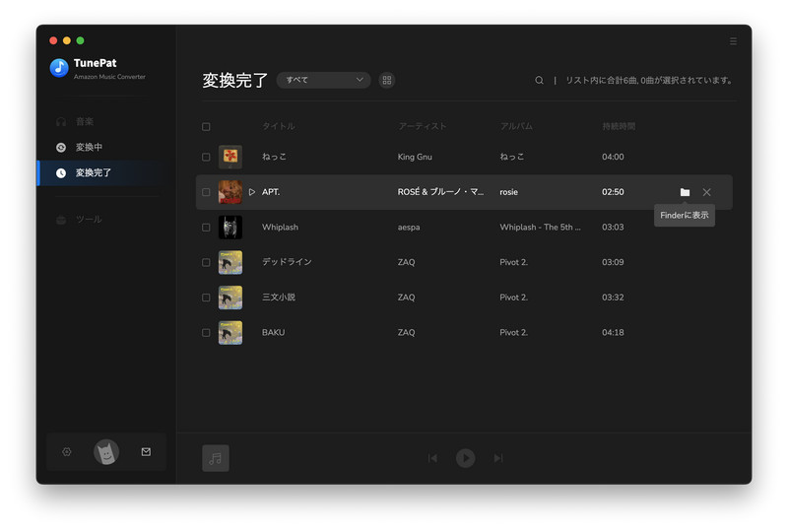Screen dimensions: 788x532
Task: Click the ねっこ album thumbnail
Action: [230, 157]
